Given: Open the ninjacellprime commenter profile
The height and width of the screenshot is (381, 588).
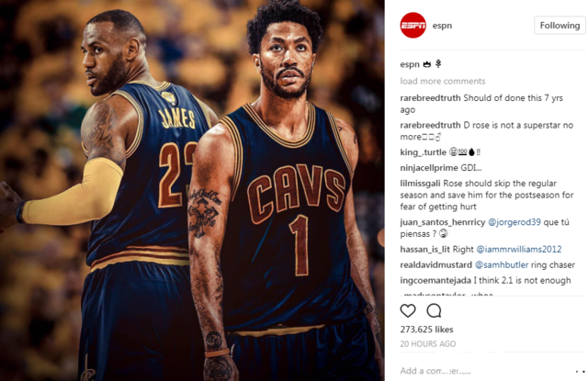Looking at the screenshot, I should (x=429, y=168).
